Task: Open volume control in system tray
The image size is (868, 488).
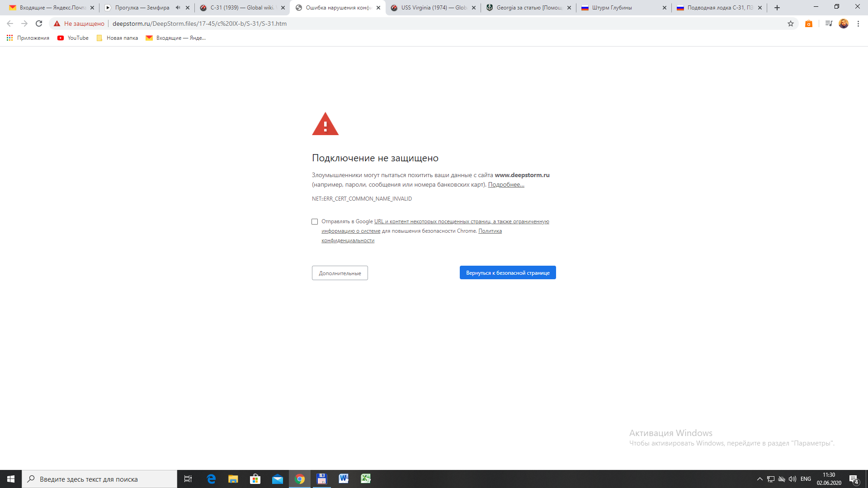Action: click(793, 479)
